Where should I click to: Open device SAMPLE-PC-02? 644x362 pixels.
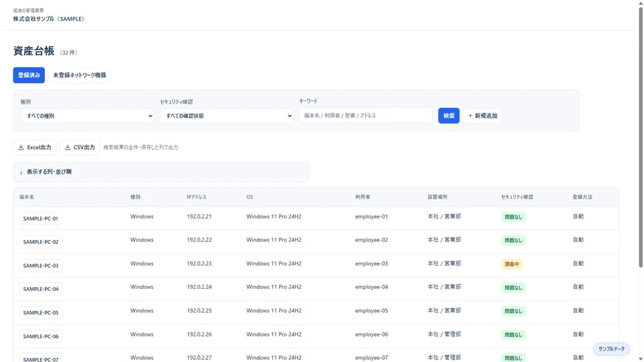(x=41, y=242)
